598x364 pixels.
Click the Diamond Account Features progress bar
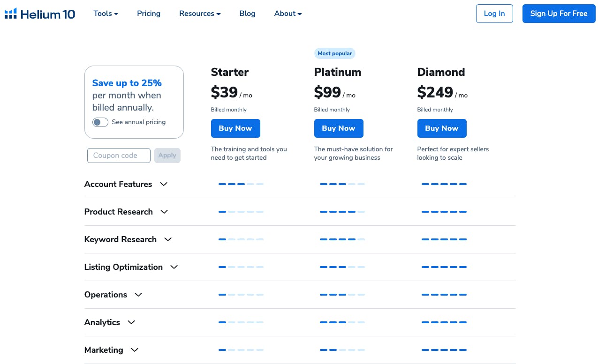(x=444, y=184)
